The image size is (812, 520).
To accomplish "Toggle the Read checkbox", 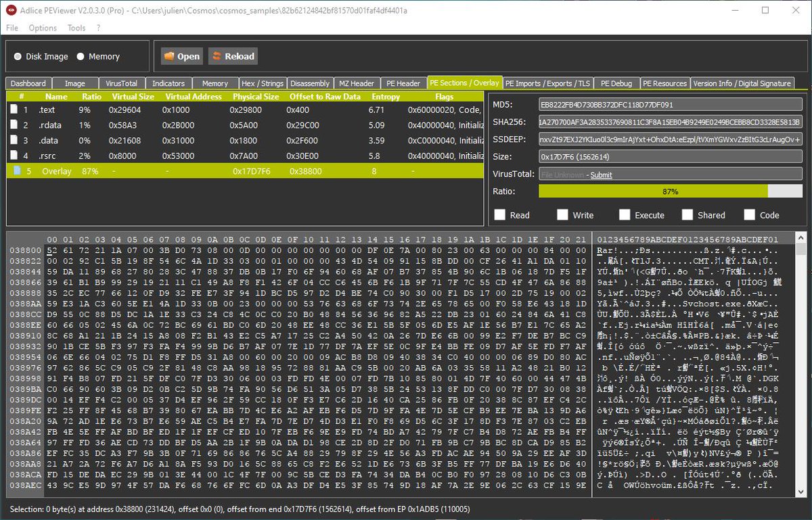I will click(499, 215).
